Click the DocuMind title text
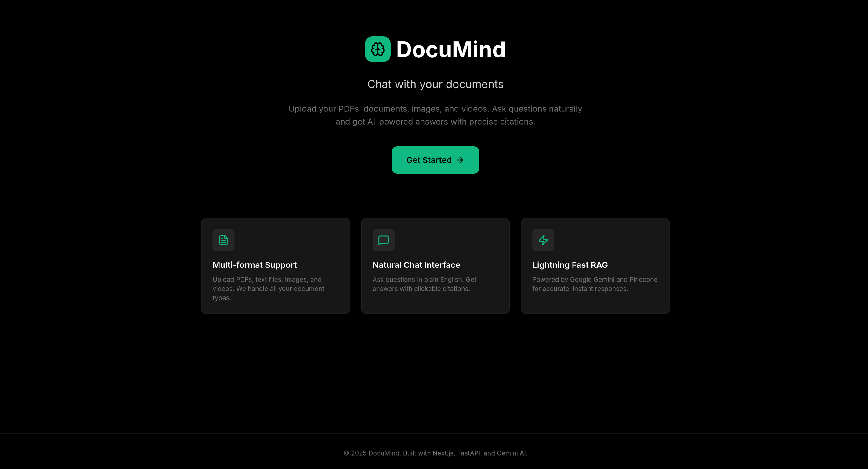The height and width of the screenshot is (469, 868). [x=450, y=49]
